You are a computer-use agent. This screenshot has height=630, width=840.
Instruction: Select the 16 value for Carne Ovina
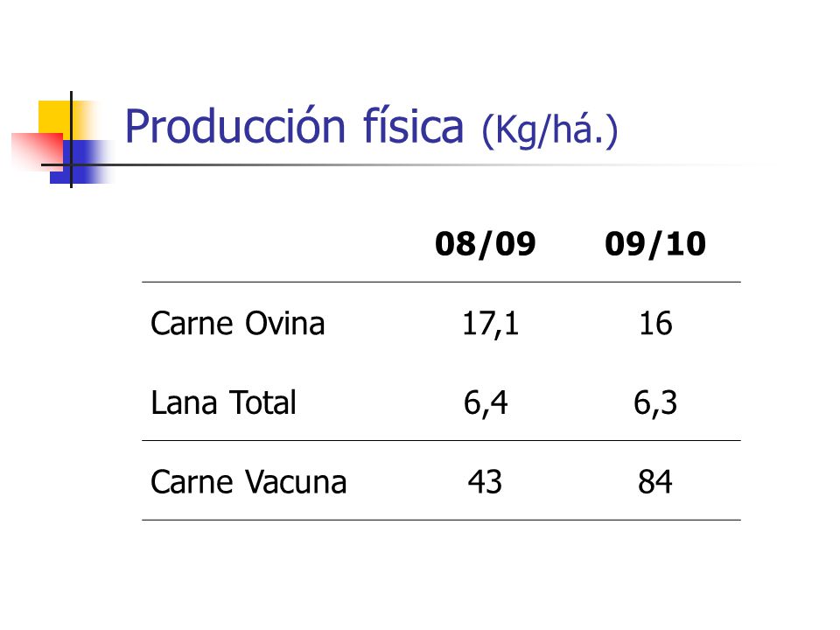[655, 324]
